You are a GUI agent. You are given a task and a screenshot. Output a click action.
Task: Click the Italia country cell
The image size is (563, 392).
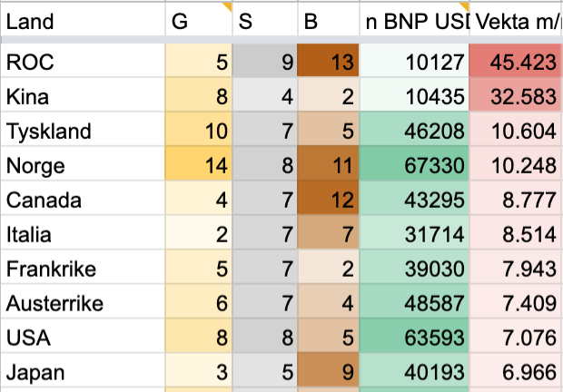(x=82, y=235)
